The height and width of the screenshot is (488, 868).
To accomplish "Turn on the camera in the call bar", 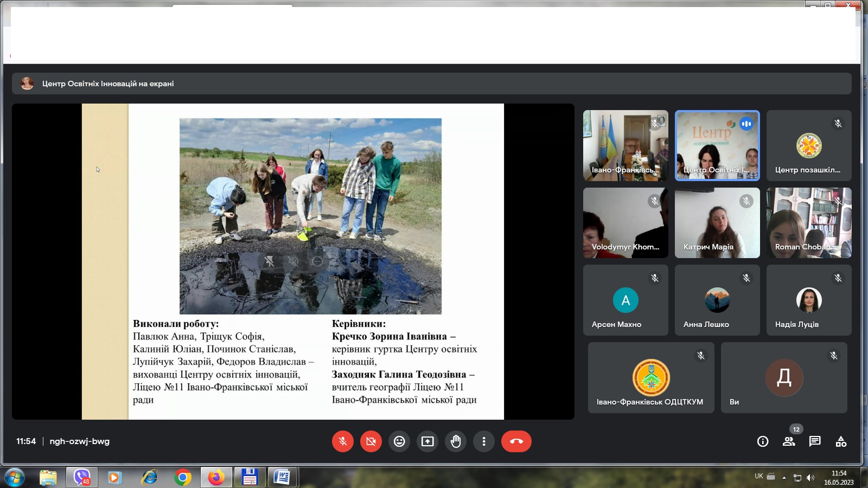I will point(371,441).
